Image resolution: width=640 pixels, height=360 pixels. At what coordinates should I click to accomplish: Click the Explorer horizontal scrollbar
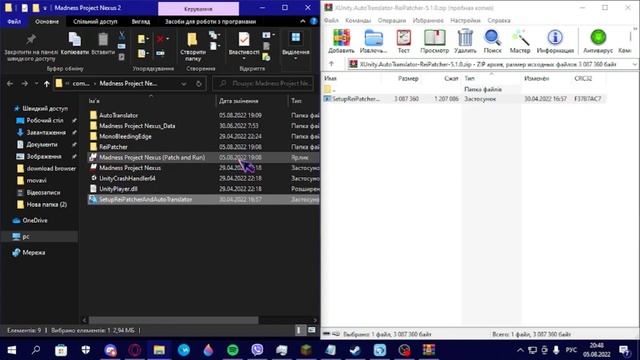point(173,320)
